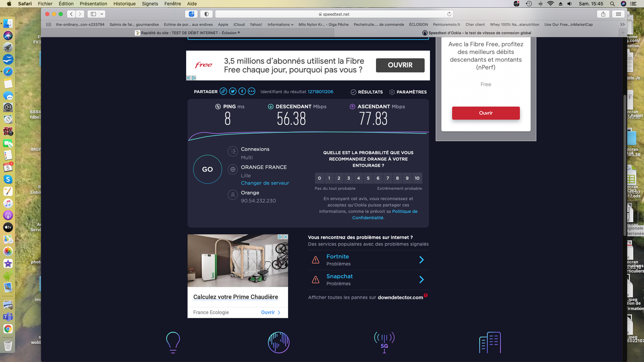Screen dimensions: 644x362
Task: Open Fenêtre menu
Action: pos(173,4)
